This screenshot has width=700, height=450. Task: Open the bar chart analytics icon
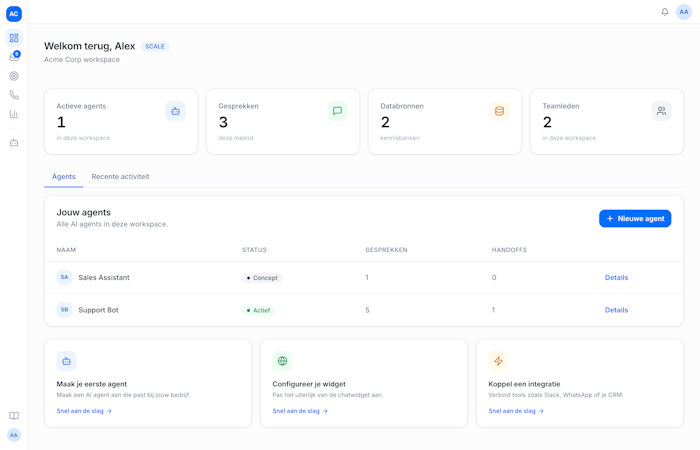point(14,114)
